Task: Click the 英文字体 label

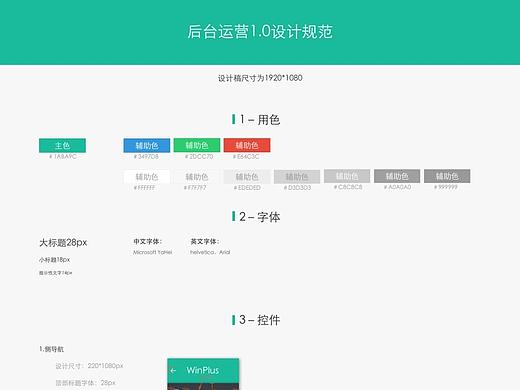Action: 205,241
